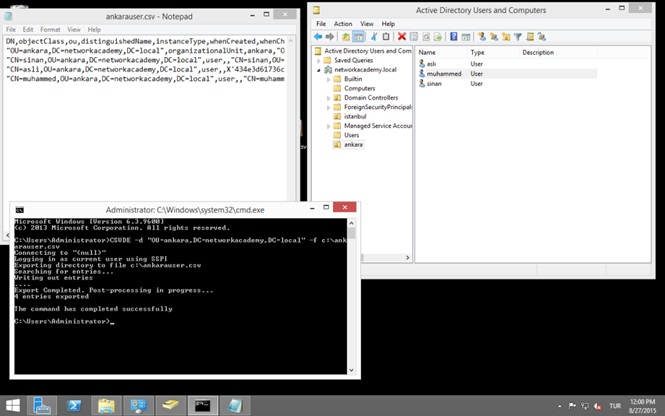This screenshot has width=665, height=416.
Task: Open Properties via toolbar icon
Action: tap(414, 37)
